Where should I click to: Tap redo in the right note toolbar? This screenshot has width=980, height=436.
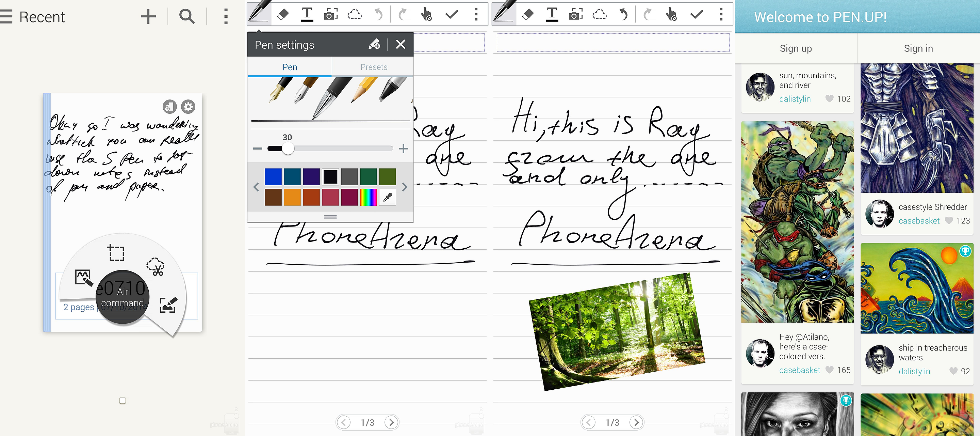coord(648,14)
